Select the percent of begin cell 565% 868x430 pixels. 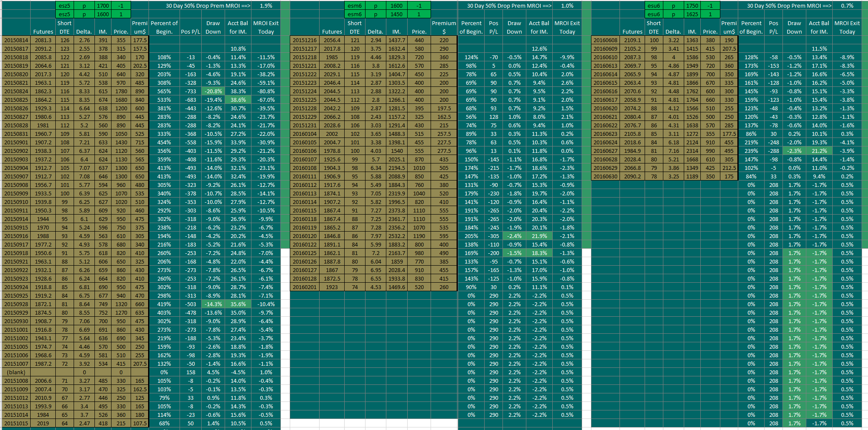click(164, 92)
